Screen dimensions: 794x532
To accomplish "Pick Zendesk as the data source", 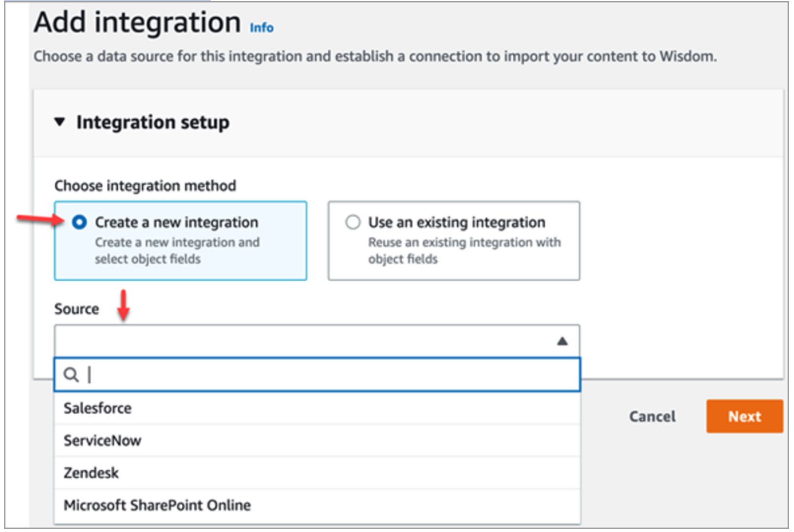I will [91, 473].
